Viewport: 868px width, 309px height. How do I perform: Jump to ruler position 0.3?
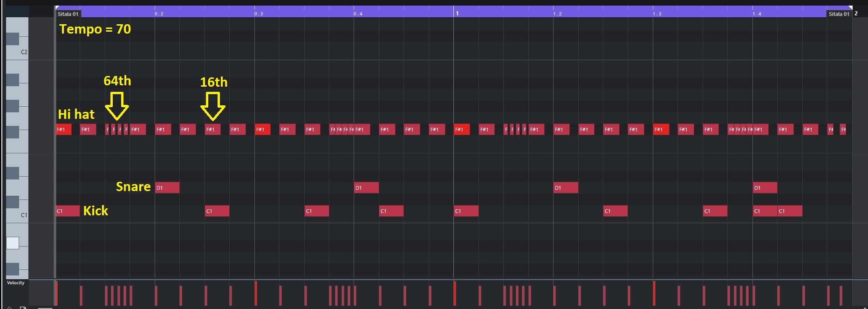point(259,14)
